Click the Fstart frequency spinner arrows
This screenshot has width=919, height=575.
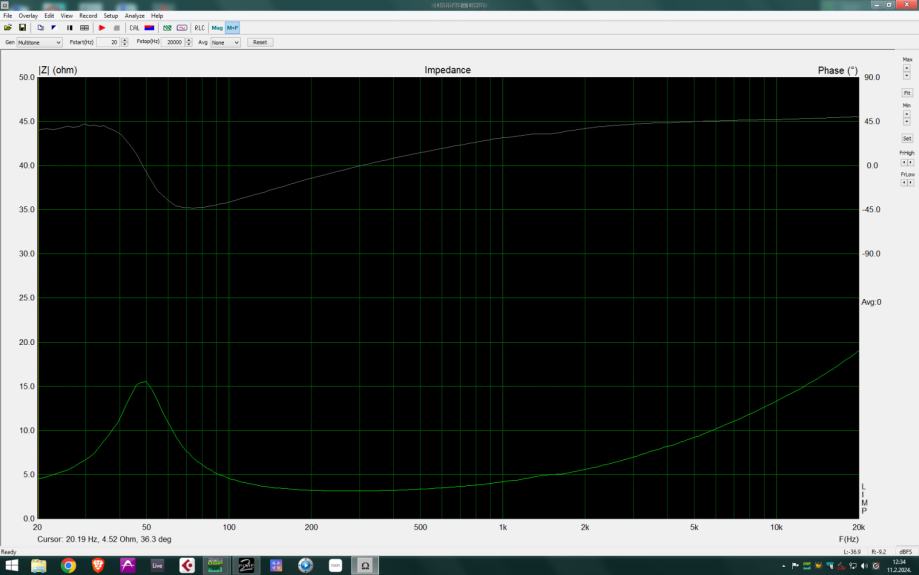(x=125, y=43)
